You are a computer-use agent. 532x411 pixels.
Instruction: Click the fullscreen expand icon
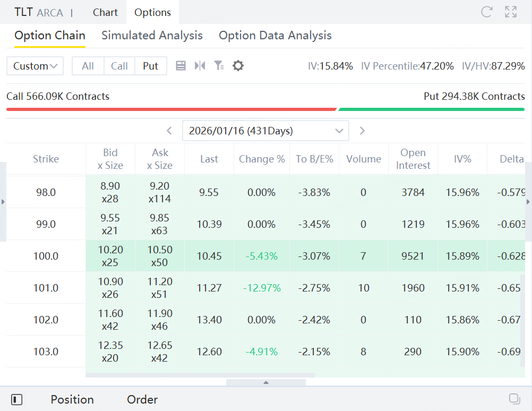click(511, 12)
